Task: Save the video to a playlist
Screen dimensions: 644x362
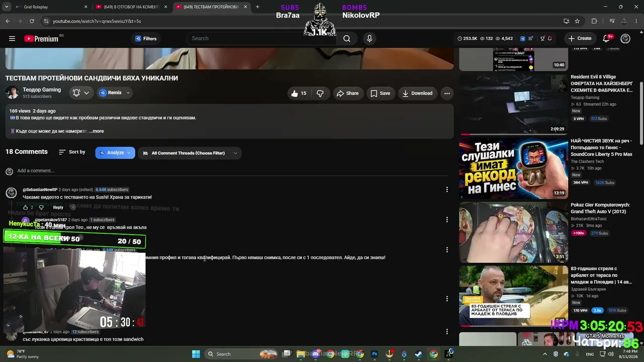Action: coord(380,93)
